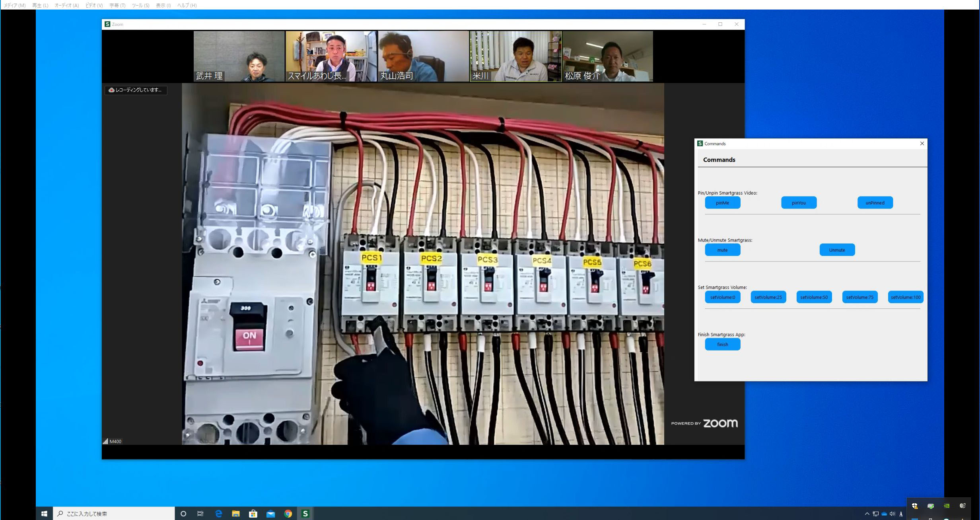Open the 表示 (I) menu
The image size is (980, 520).
163,5
